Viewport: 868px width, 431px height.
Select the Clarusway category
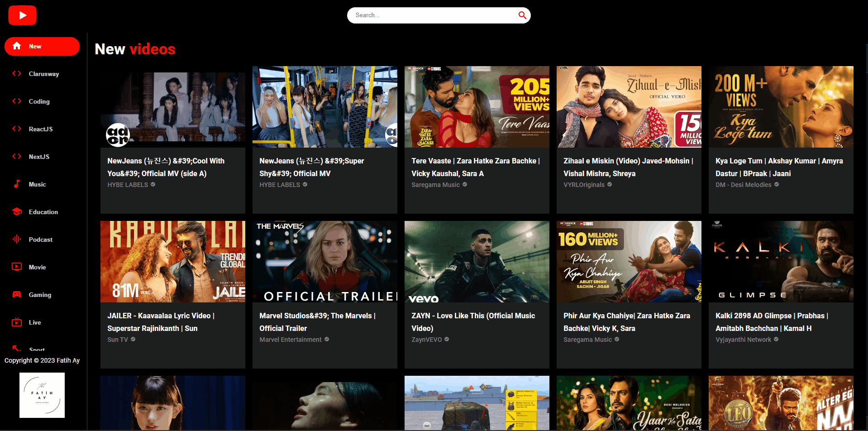pyautogui.click(x=42, y=74)
